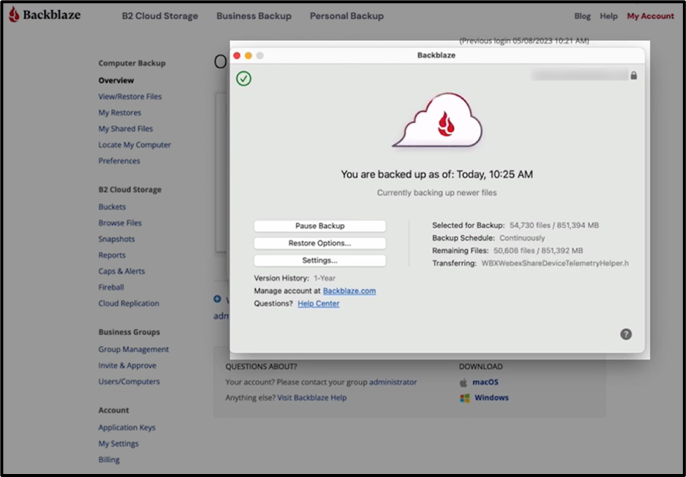Click the '1-Year' version history value
This screenshot has width=686, height=477.
point(325,278)
